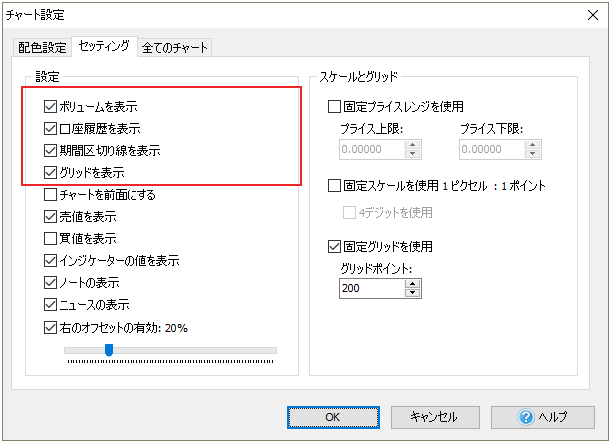Image resolution: width=614 pixels, height=445 pixels.
Task: Enable 買値を表示 checkbox
Action: click(x=51, y=239)
